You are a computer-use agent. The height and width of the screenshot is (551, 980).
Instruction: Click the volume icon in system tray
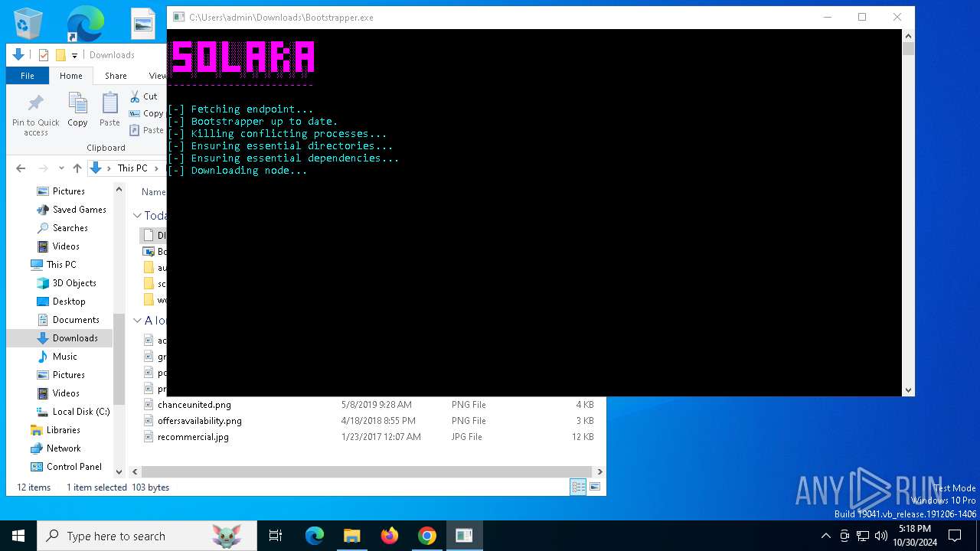[x=881, y=536]
